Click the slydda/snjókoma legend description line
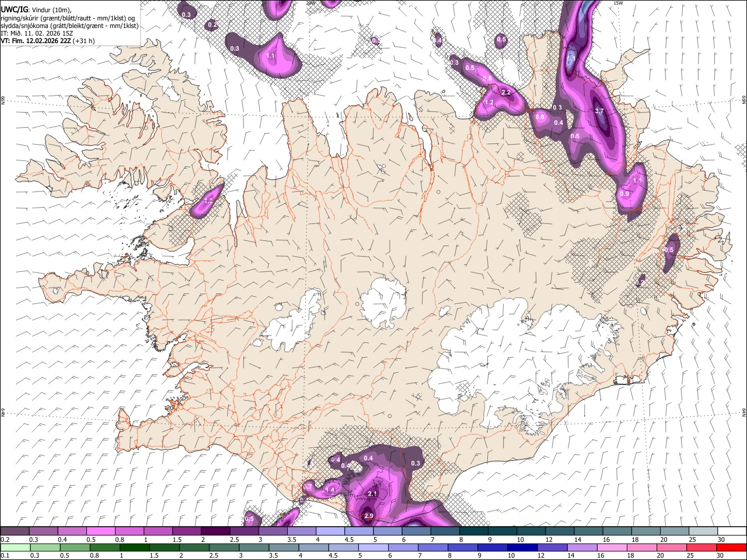 (x=69, y=26)
